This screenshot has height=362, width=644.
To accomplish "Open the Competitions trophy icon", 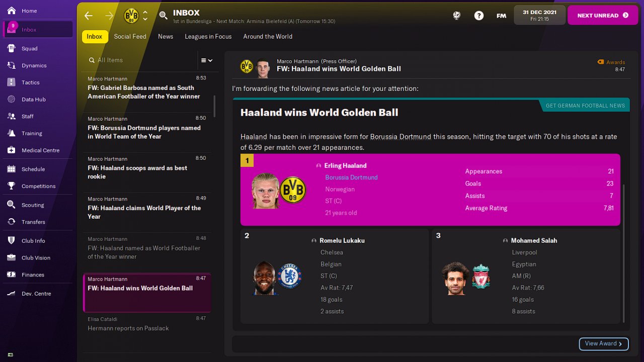I will point(11,186).
